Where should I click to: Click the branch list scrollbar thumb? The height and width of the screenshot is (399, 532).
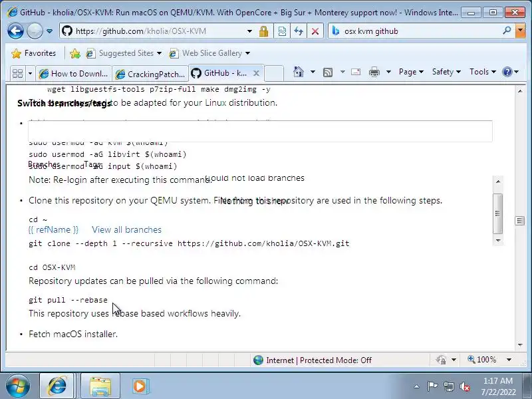tap(497, 213)
